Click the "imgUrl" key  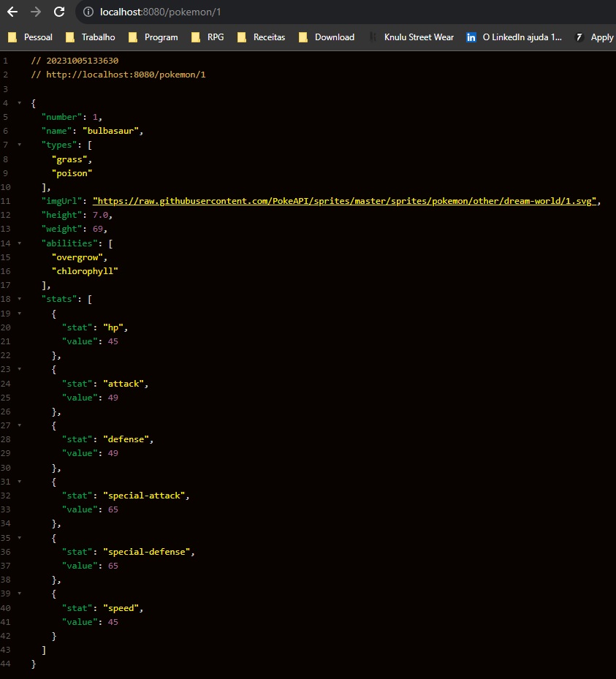pyautogui.click(x=61, y=201)
